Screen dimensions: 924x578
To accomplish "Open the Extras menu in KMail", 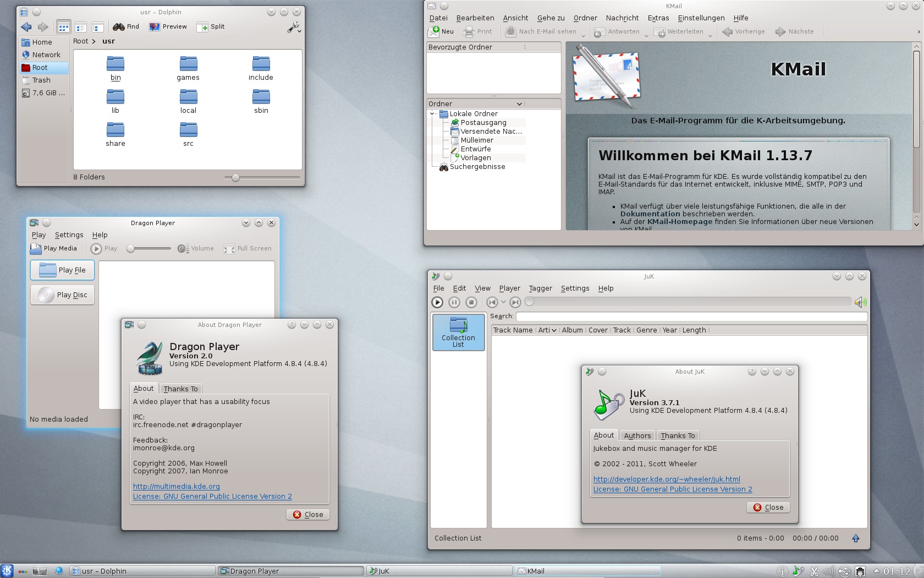I will click(x=658, y=18).
